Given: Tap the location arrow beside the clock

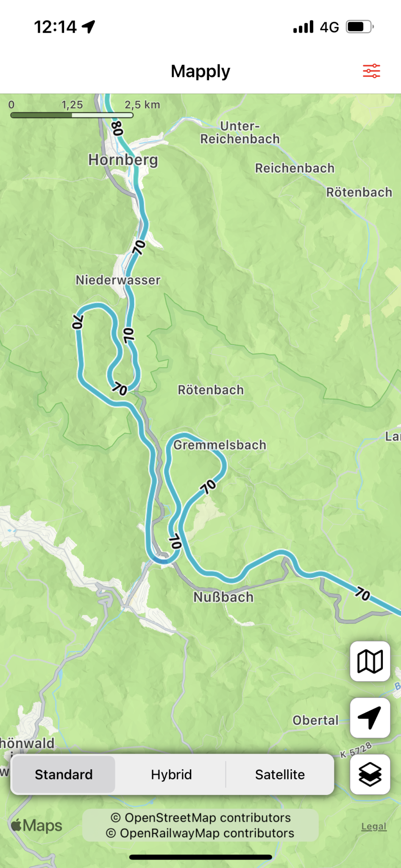Looking at the screenshot, I should (x=89, y=27).
